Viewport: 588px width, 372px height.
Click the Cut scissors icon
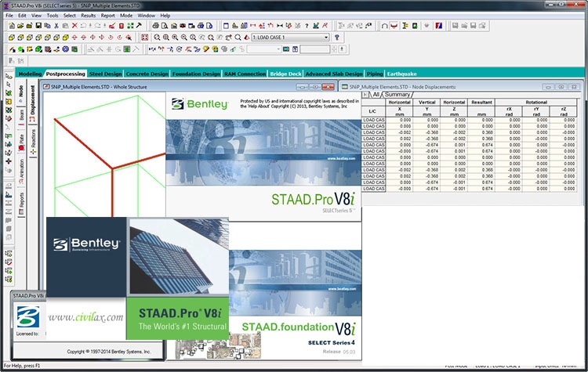tap(56, 26)
